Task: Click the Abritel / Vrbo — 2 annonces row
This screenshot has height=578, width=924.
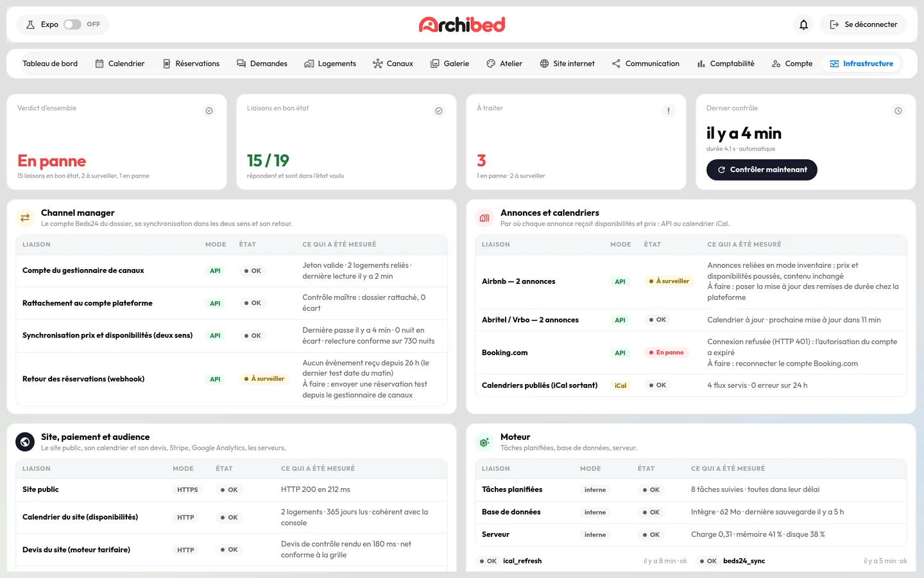Action: pos(691,320)
